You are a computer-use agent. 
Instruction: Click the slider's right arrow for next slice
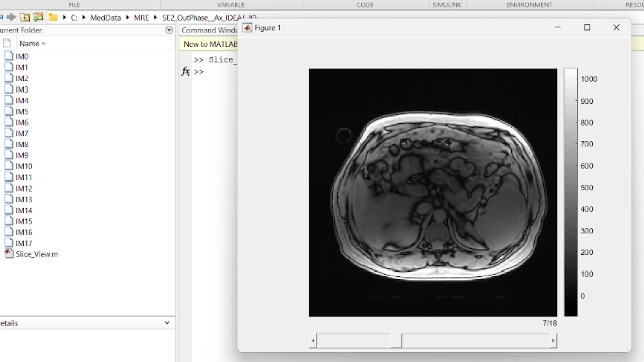553,341
